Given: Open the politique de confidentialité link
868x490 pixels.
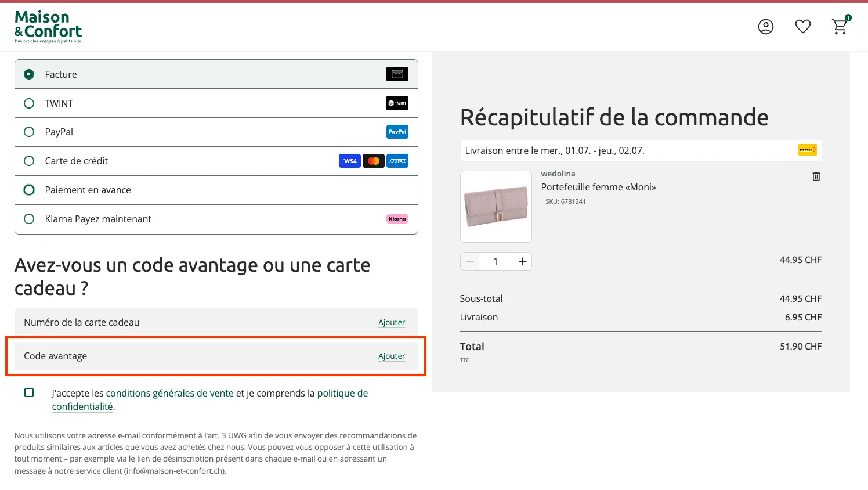Looking at the screenshot, I should coord(210,400).
